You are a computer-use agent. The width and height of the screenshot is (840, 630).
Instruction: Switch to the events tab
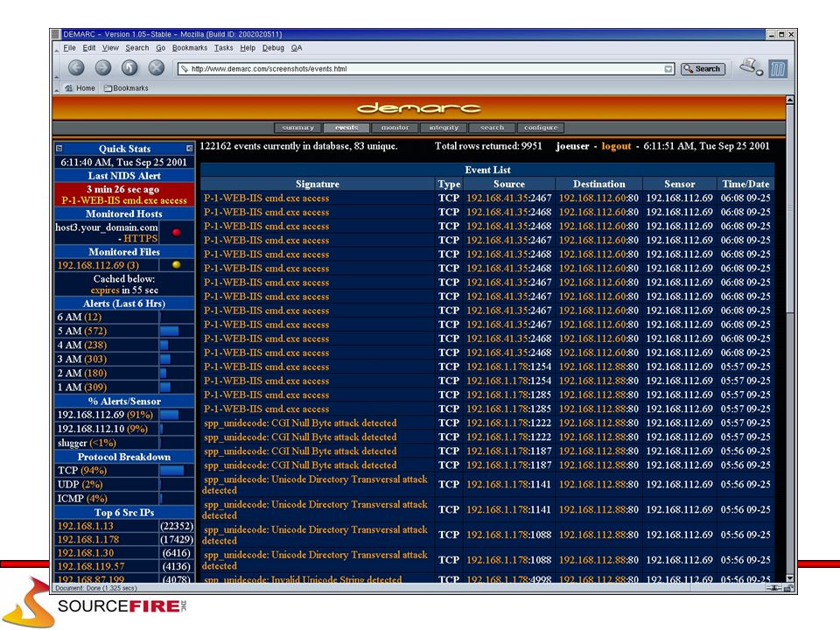coord(346,128)
